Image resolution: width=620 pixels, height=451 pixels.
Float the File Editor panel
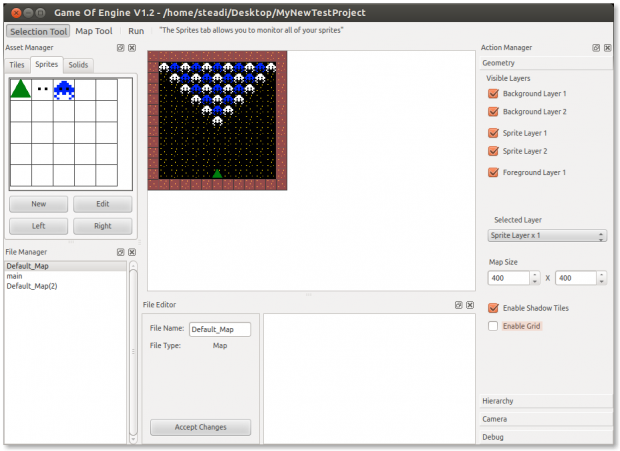pyautogui.click(x=459, y=305)
